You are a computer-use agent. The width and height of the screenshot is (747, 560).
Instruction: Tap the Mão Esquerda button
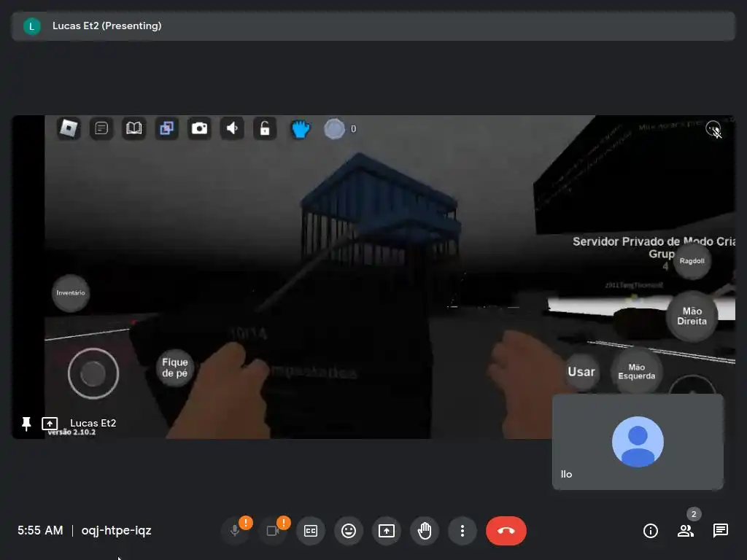[x=636, y=371]
